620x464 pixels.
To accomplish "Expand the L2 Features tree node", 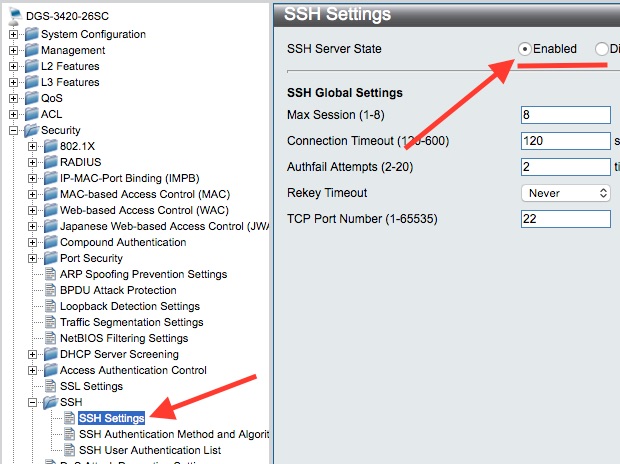I will [x=13, y=66].
